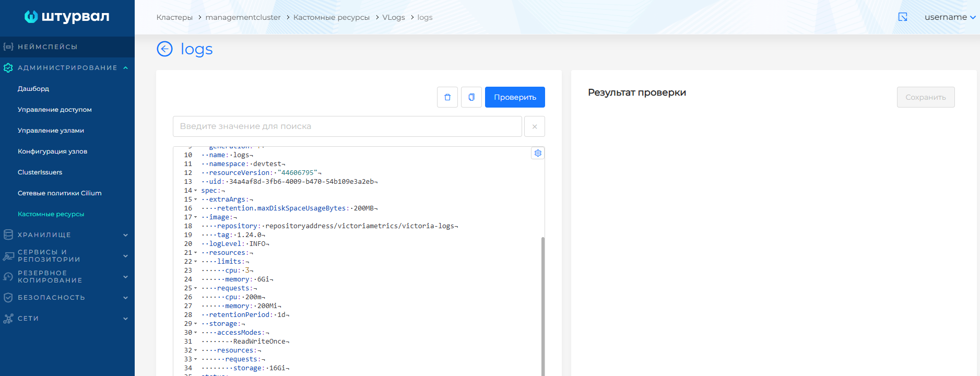Click the Проверить button
980x376 pixels.
(x=515, y=97)
